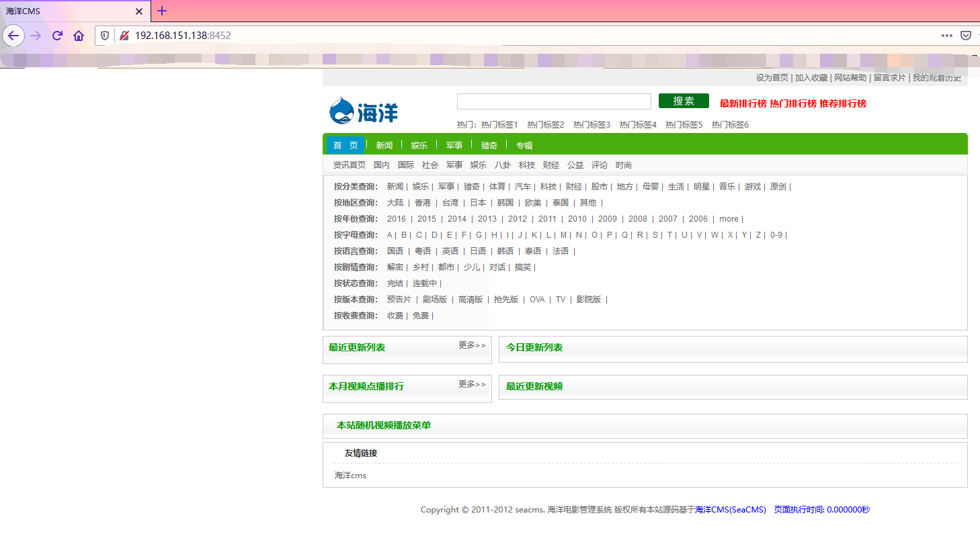Viewport: 980px width, 534px height.
Task: Filter by year 2016
Action: 397,219
